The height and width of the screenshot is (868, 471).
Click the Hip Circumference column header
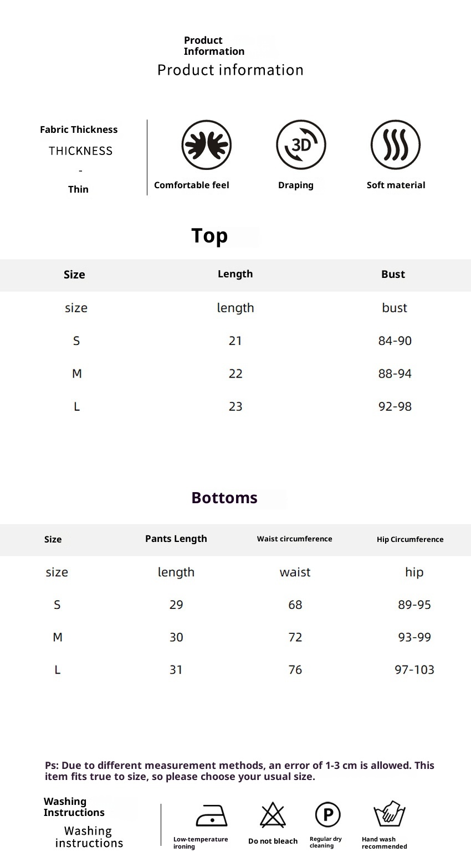[410, 539]
